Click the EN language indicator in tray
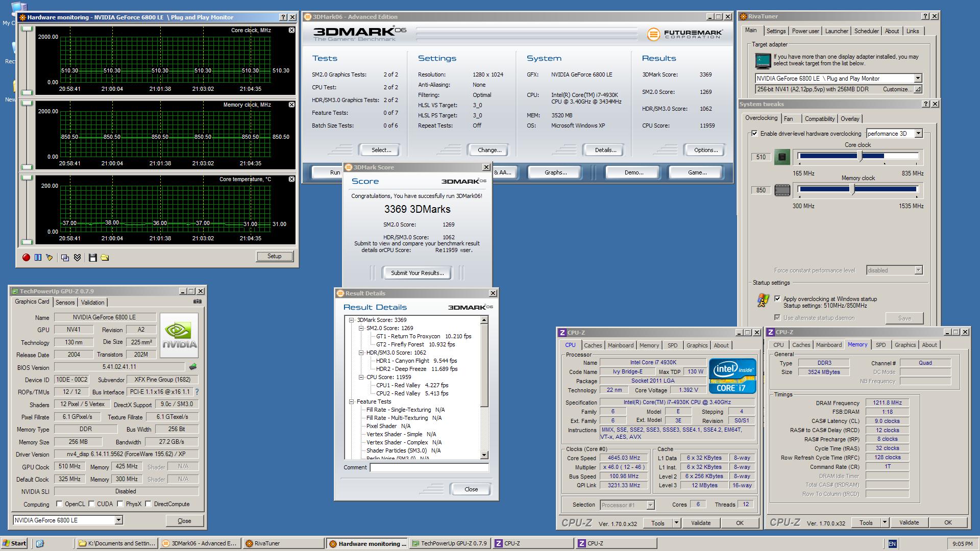The width and height of the screenshot is (980, 551). point(892,544)
